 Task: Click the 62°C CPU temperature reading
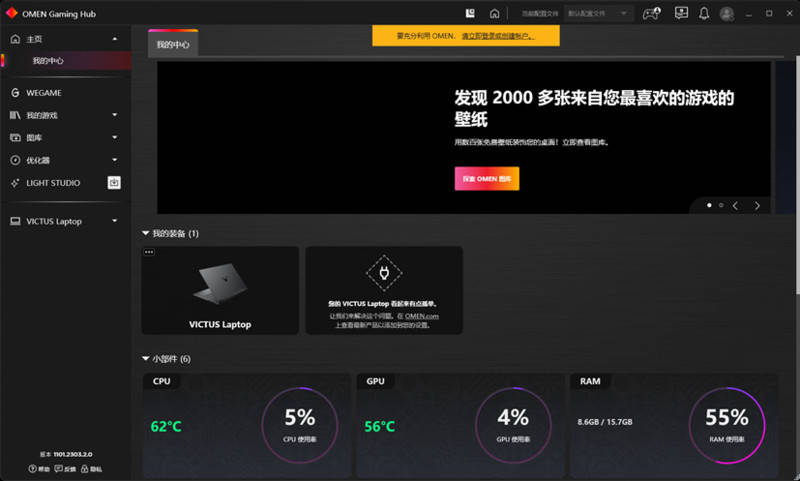pos(166,426)
